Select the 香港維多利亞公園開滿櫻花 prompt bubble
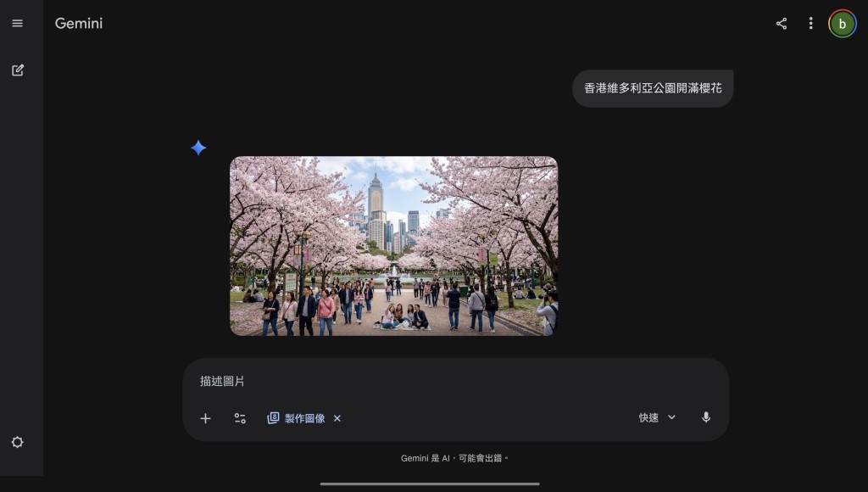Viewport: 868px width, 492px height. (653, 88)
